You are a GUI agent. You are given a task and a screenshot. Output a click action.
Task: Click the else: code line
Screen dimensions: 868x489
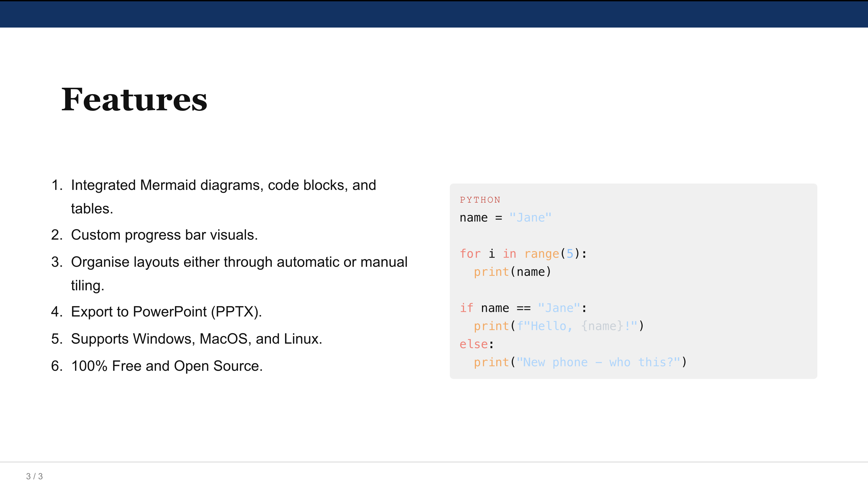point(477,344)
